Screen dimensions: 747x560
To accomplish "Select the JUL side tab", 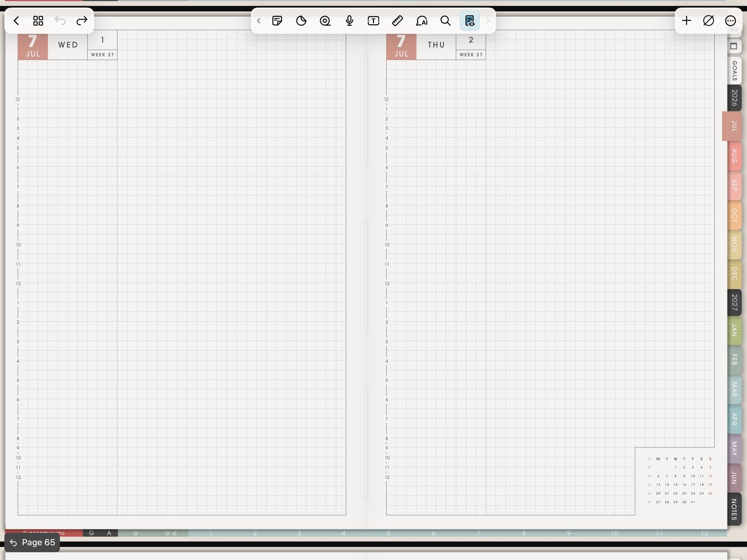I will [733, 126].
